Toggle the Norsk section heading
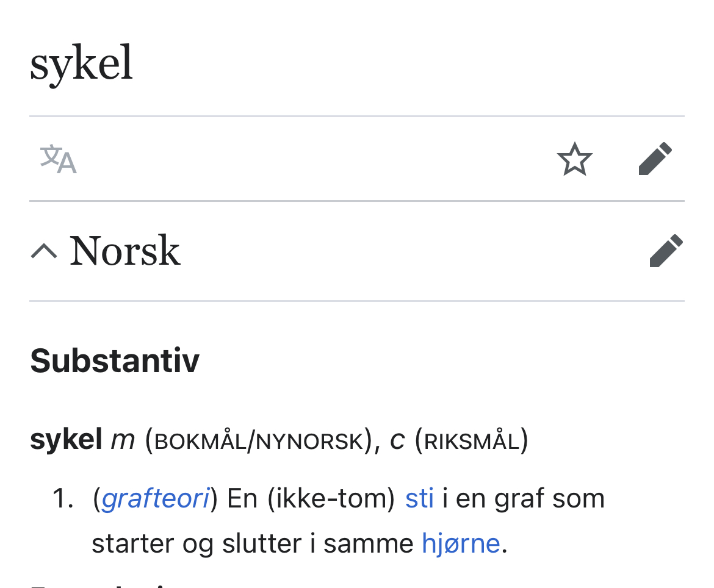This screenshot has width=714, height=588. 124,251
